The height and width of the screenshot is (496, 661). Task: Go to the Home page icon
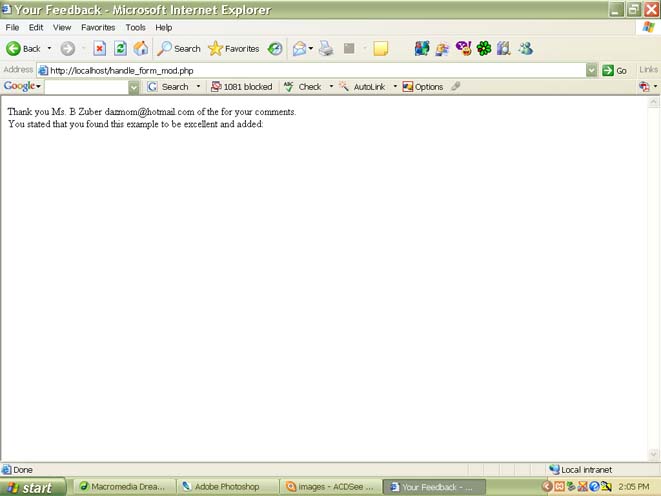point(141,49)
